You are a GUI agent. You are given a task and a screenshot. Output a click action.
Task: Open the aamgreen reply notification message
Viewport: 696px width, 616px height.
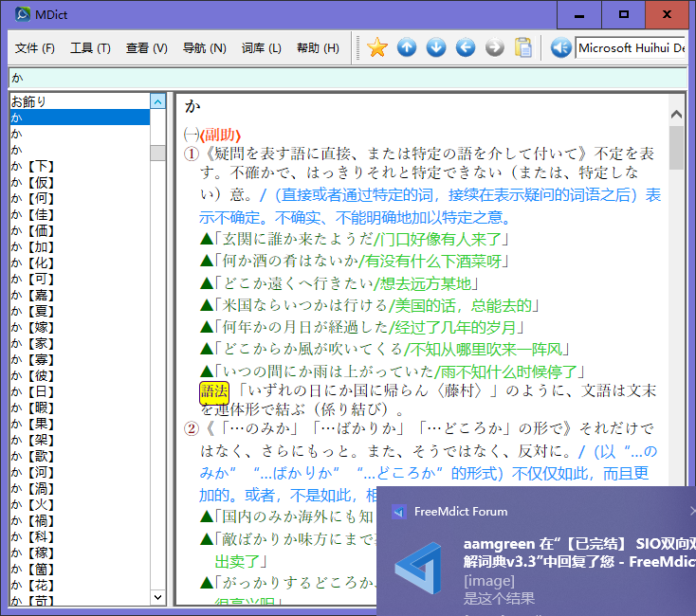pyautogui.click(x=579, y=553)
